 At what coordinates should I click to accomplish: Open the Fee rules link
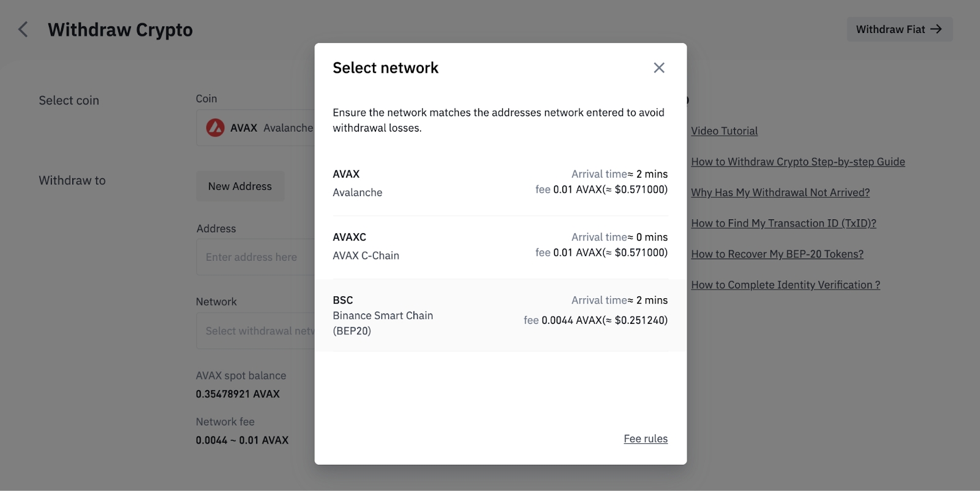(x=646, y=439)
